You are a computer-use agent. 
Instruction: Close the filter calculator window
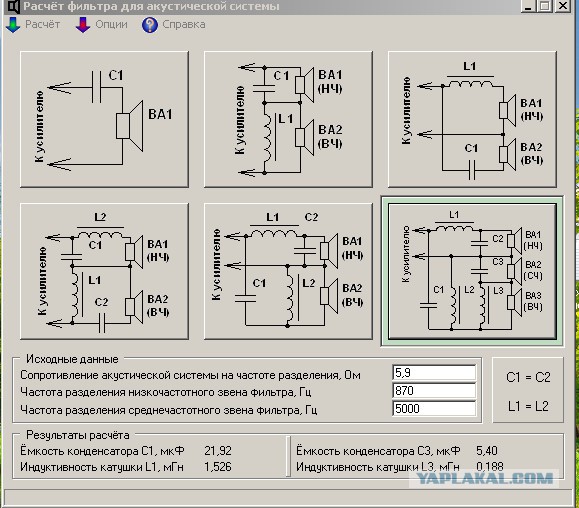tap(563, 6)
